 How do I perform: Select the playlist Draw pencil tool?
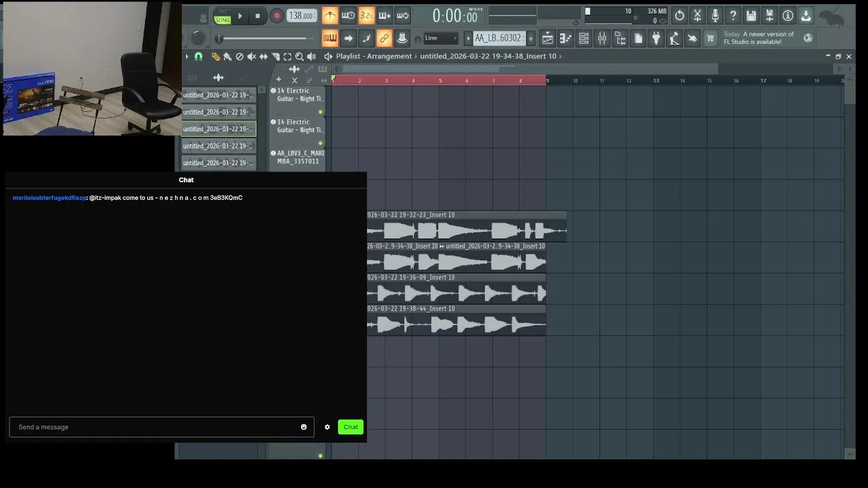pyautogui.click(x=216, y=56)
